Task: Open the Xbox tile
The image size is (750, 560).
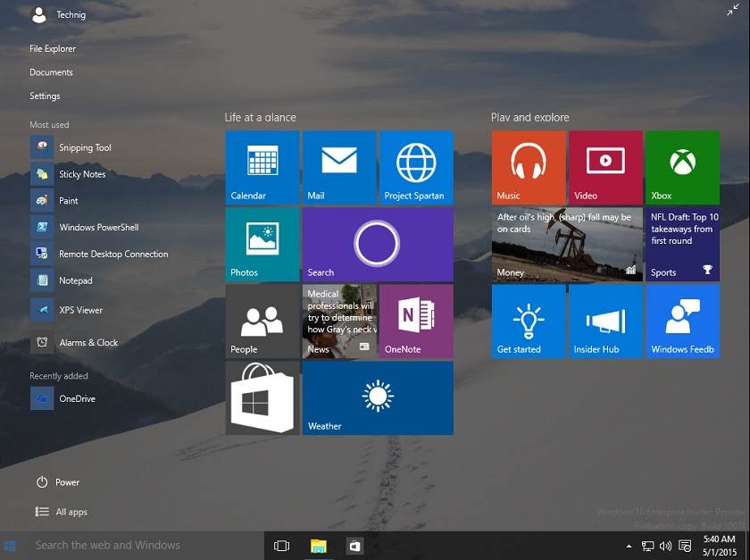Action: 682,167
